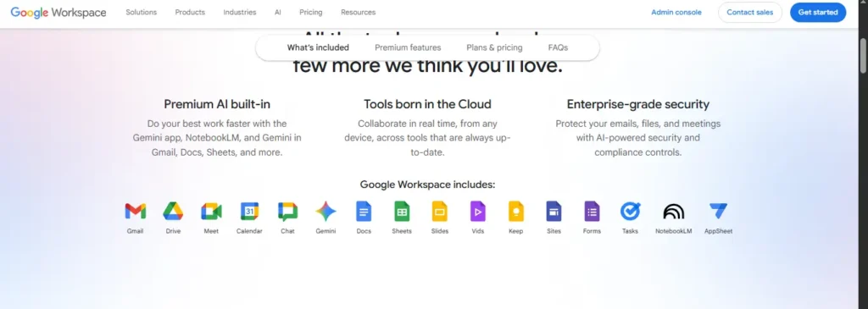Switch to Premium features tab
This screenshot has height=309, width=868.
click(408, 47)
